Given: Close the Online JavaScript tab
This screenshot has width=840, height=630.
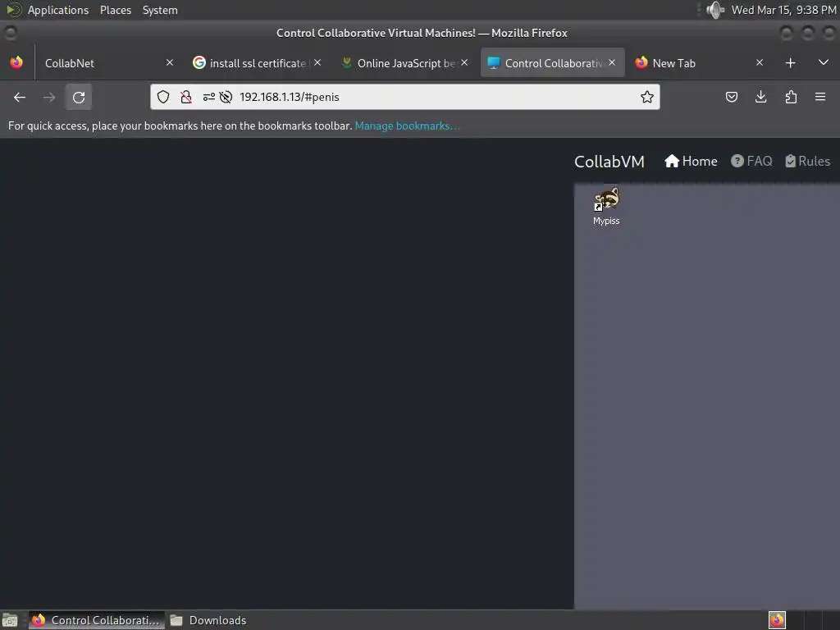Looking at the screenshot, I should click(464, 62).
